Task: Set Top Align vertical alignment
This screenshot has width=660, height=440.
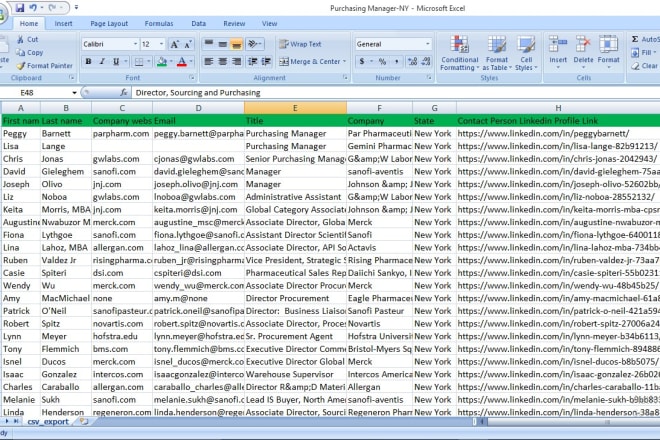Action: 208,43
